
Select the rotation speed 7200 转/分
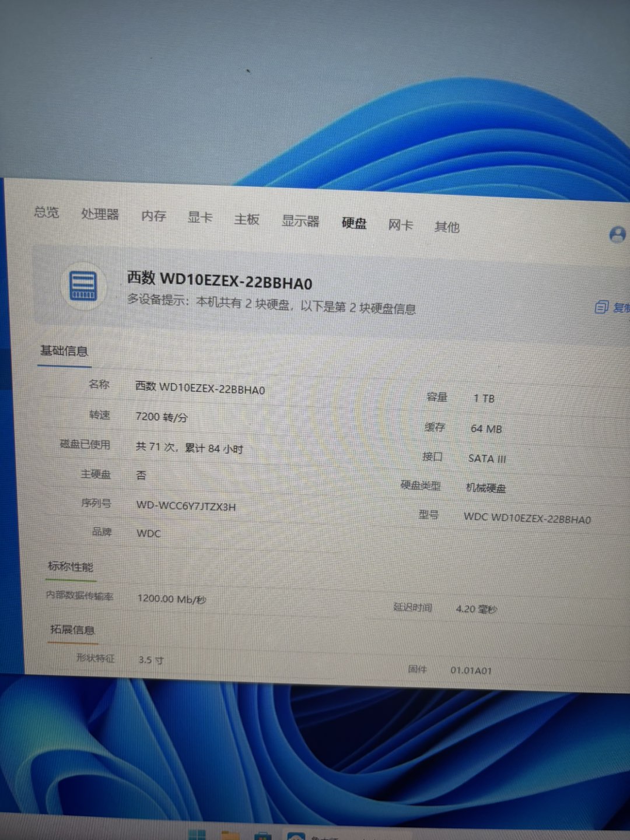pos(162,417)
